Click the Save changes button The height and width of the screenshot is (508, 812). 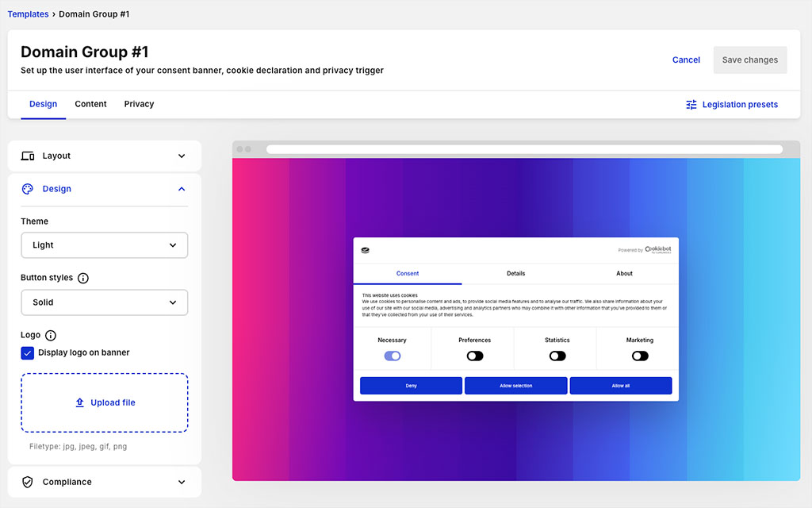tap(749, 60)
